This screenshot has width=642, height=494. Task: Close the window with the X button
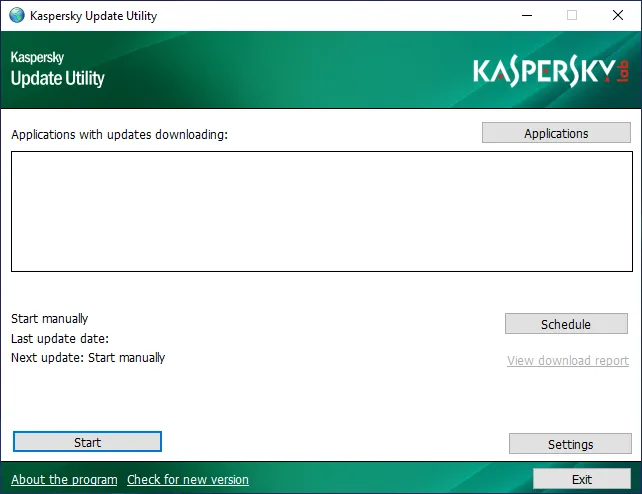coord(618,16)
